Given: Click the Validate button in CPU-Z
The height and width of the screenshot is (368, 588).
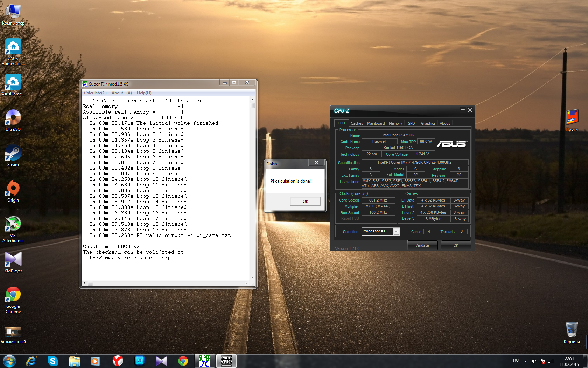Looking at the screenshot, I should coord(422,245).
